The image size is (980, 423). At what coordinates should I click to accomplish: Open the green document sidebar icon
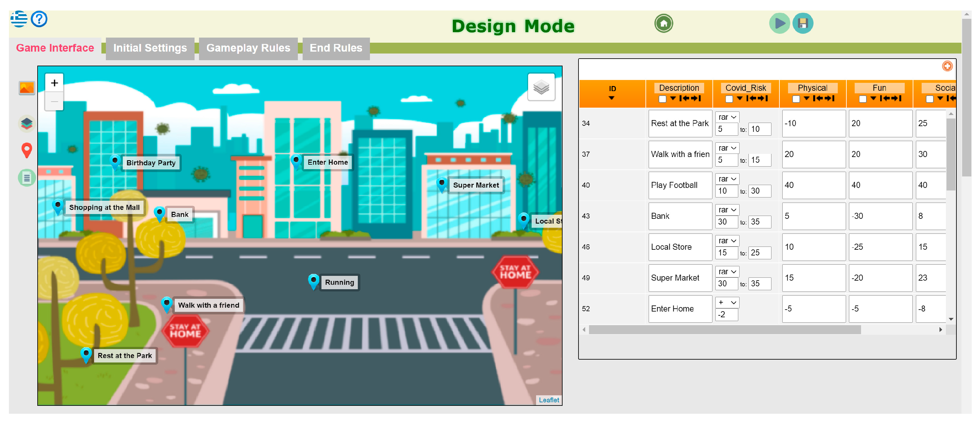tap(27, 177)
